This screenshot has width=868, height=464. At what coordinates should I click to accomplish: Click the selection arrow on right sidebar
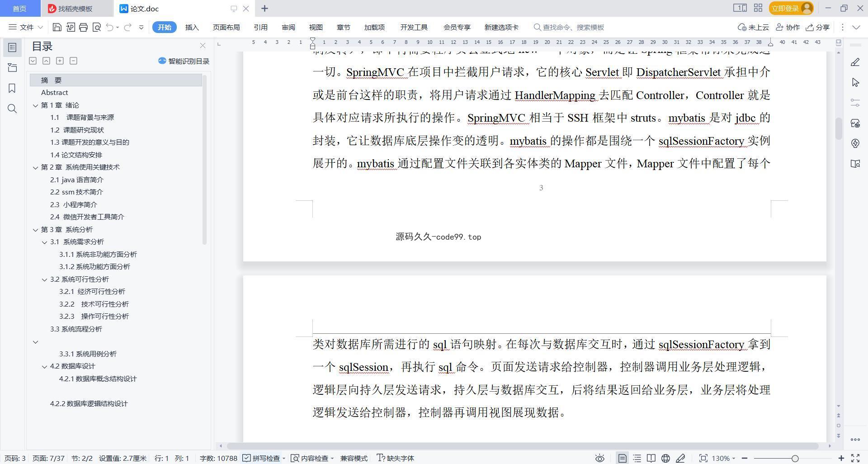click(855, 82)
